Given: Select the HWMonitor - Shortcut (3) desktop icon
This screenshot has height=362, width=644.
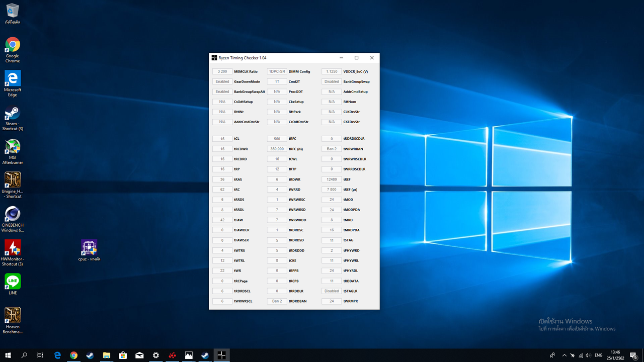Looking at the screenshot, I should [x=13, y=253].
